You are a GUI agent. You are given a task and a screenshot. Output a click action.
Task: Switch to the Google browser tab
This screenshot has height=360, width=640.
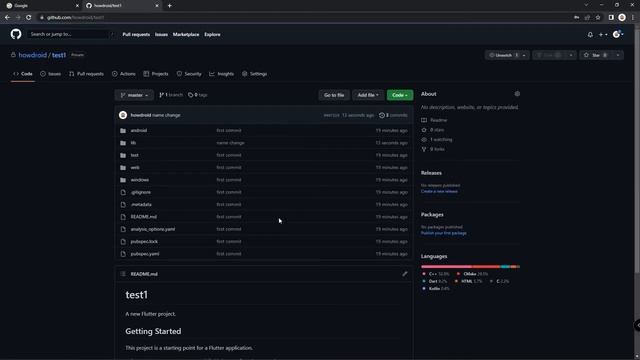pos(41,6)
